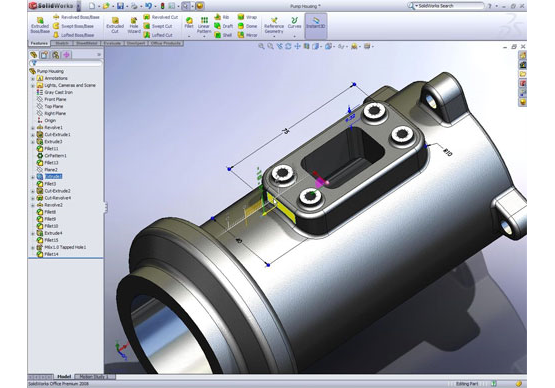Select the Revolved Cut tool

pyautogui.click(x=160, y=17)
